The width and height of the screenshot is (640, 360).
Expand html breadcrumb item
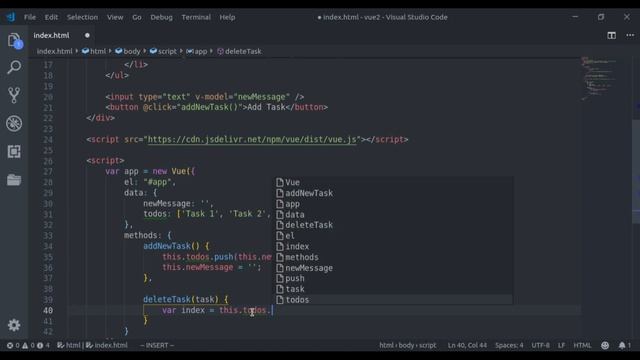(x=94, y=51)
